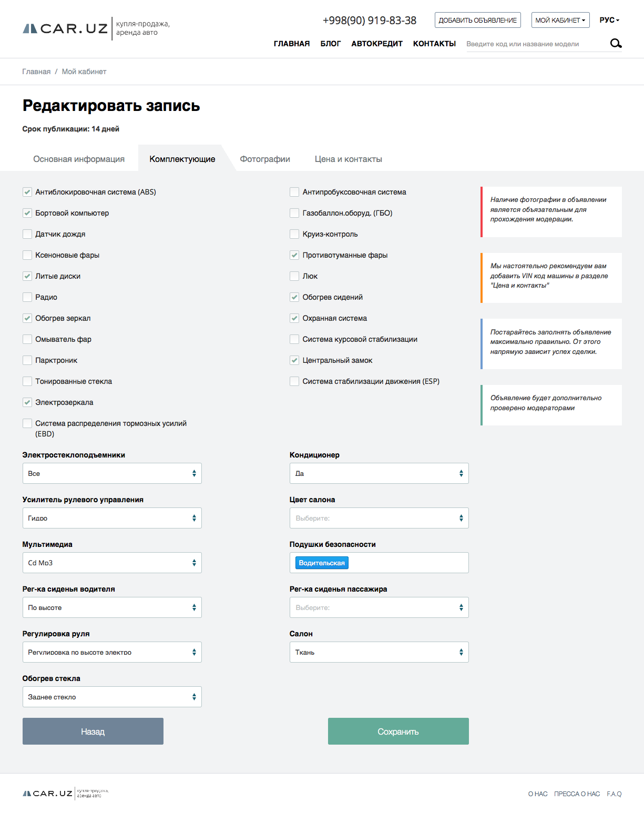
Task: Click the search magnifier icon
Action: pos(616,44)
